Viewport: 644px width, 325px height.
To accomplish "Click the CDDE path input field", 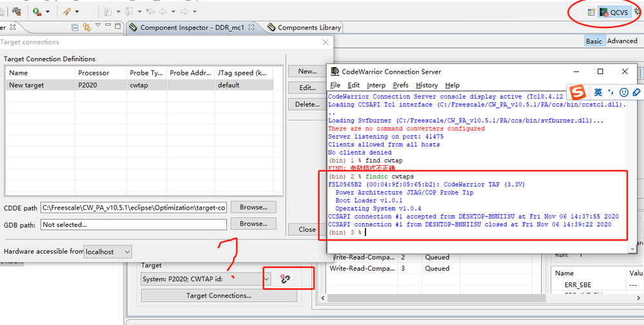I will pos(133,208).
